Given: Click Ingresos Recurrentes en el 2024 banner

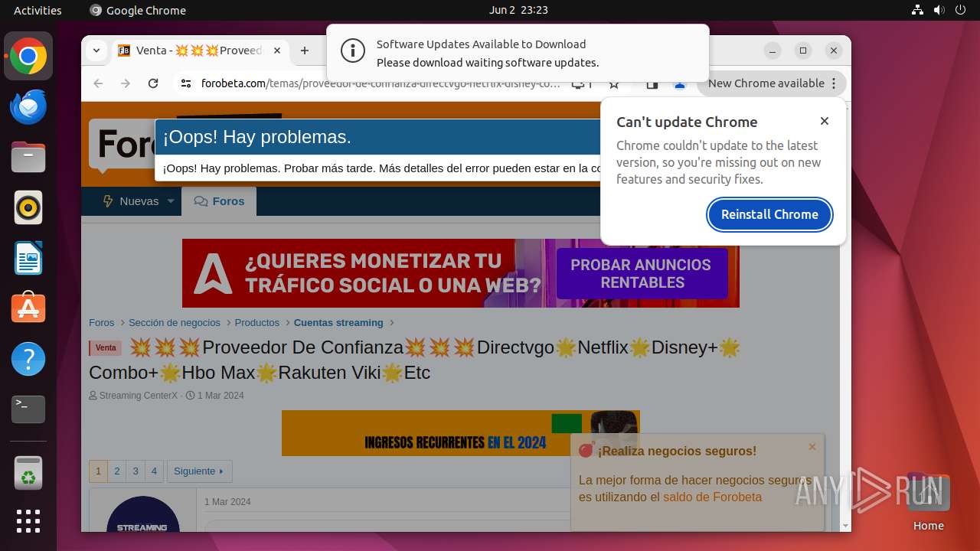Looking at the screenshot, I should pyautogui.click(x=461, y=433).
